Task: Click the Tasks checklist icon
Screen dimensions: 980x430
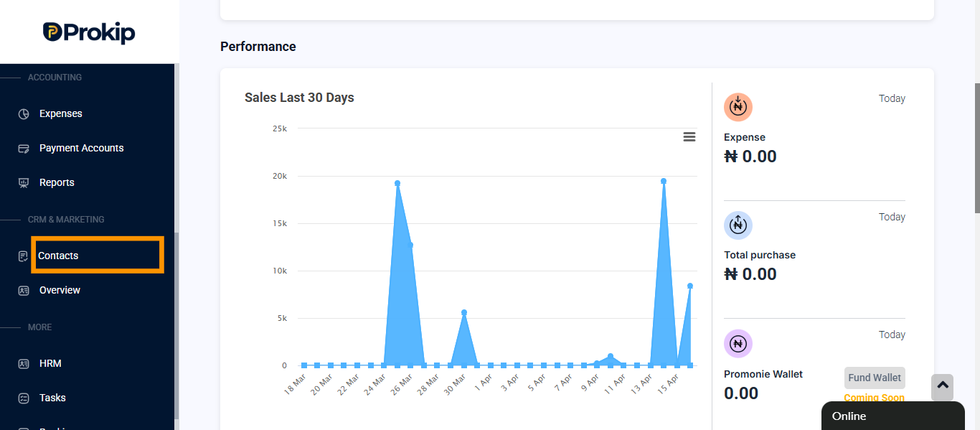Action: [24, 398]
